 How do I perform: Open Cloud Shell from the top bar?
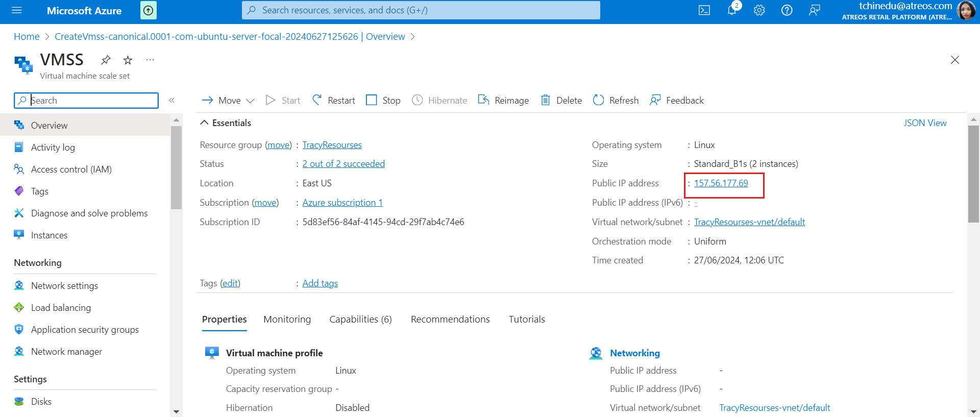click(704, 10)
